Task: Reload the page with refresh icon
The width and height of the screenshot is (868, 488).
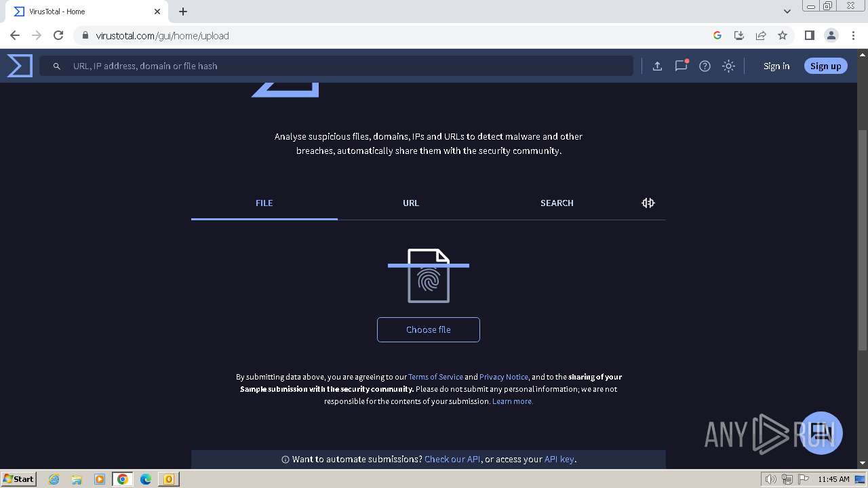Action: point(58,35)
